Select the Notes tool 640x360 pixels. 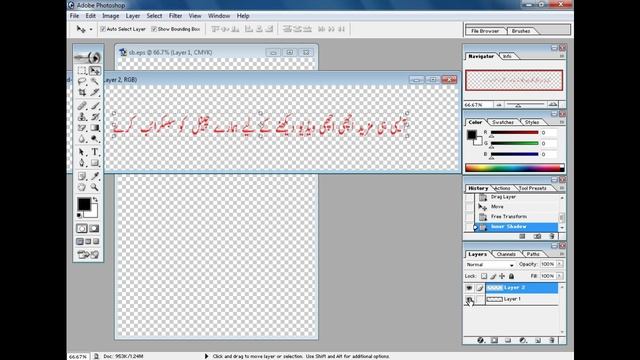click(x=82, y=176)
